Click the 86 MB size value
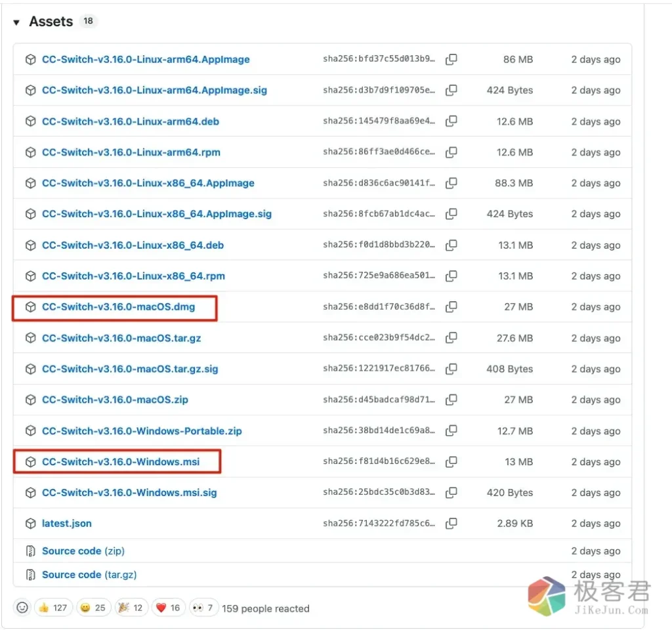 518,59
